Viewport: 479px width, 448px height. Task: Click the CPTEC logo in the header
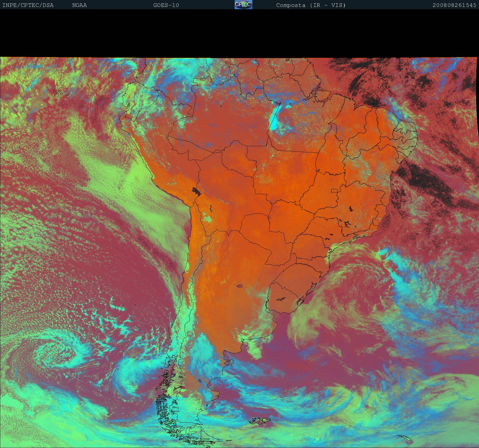243,5
